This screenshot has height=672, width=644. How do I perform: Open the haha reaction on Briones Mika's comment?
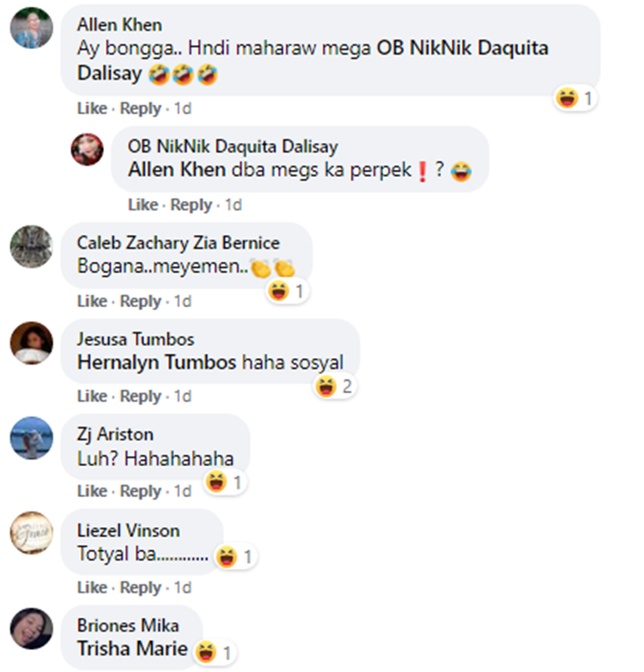point(215,653)
